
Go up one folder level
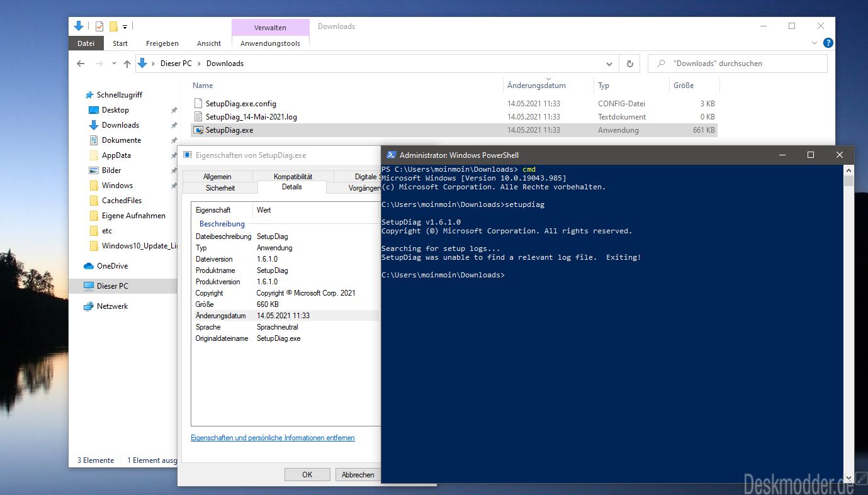pyautogui.click(x=127, y=64)
